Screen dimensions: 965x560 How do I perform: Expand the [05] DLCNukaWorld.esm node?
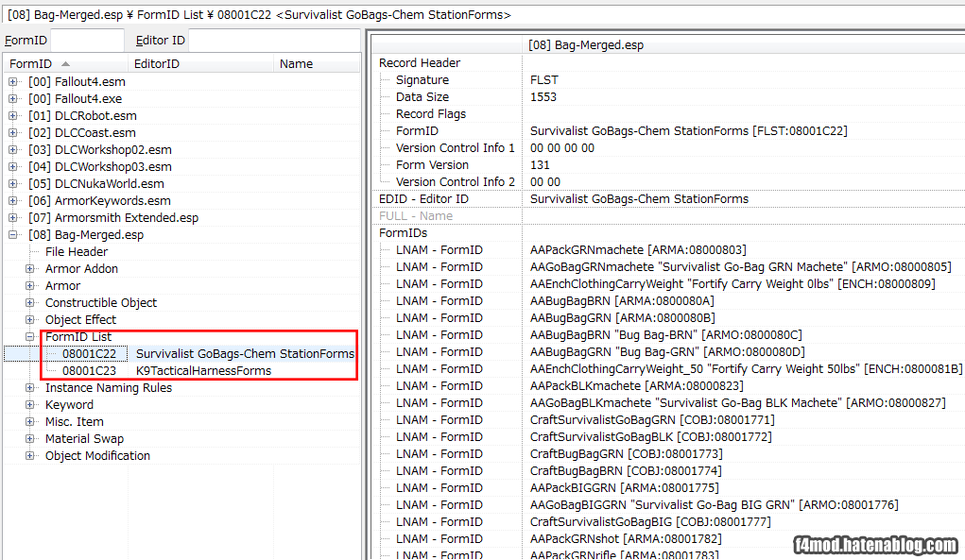[13, 184]
